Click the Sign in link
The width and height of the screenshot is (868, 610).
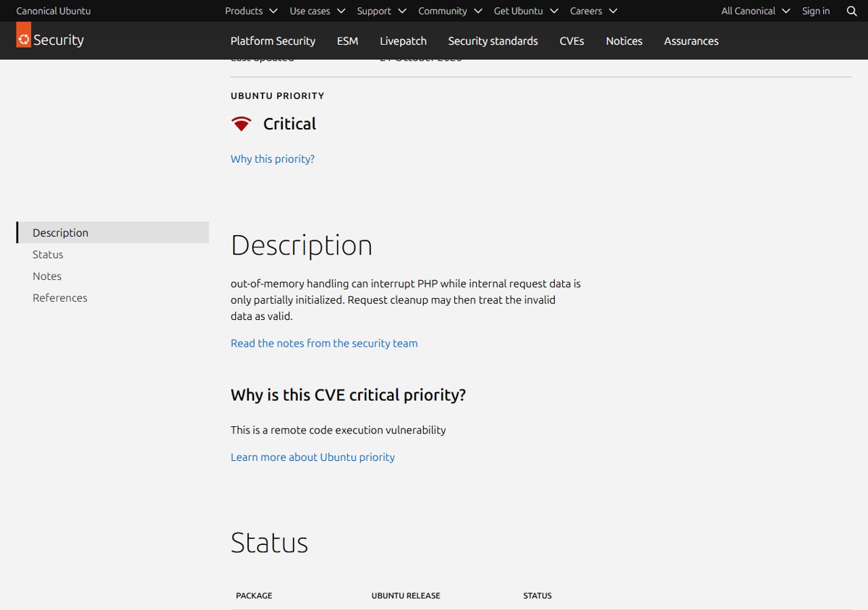tap(816, 11)
